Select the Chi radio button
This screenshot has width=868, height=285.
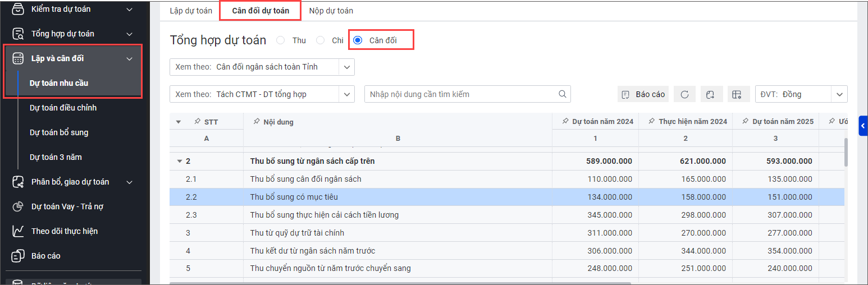(x=320, y=40)
